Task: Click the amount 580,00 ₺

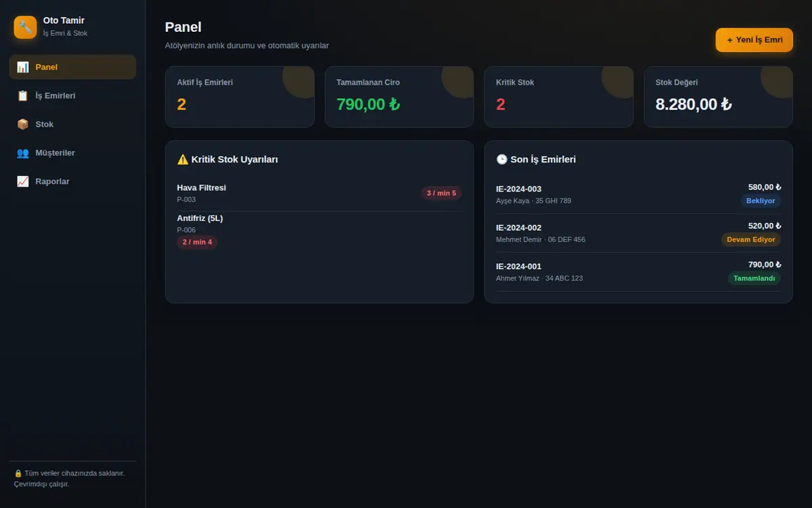Action: click(x=765, y=187)
